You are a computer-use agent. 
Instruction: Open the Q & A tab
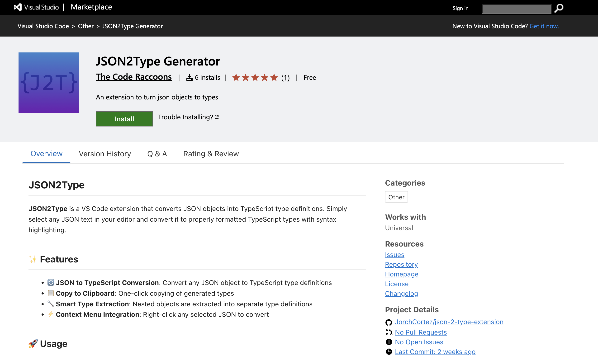157,154
